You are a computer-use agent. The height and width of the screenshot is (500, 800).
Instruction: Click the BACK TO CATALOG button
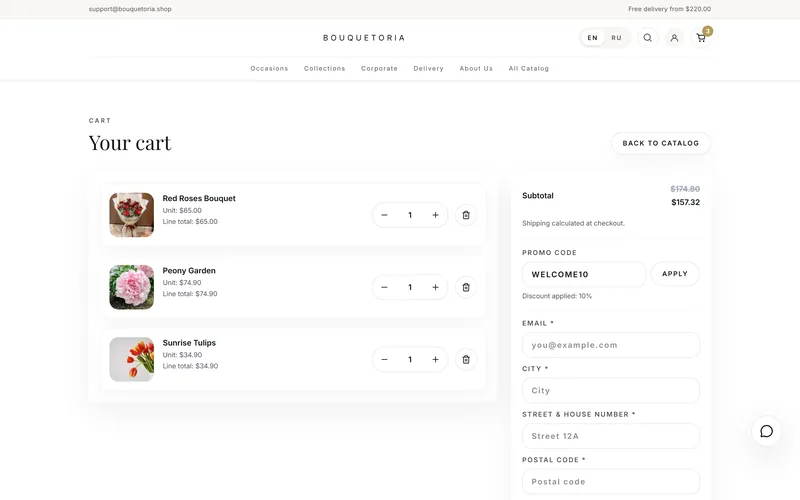click(x=661, y=143)
